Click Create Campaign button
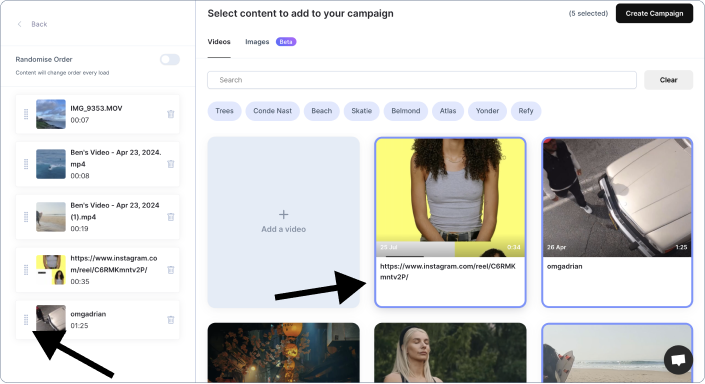The width and height of the screenshot is (705, 384). [654, 13]
